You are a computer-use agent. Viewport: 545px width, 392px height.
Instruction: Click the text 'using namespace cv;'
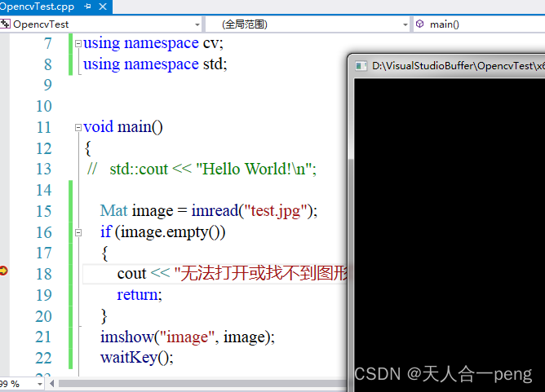coord(153,43)
